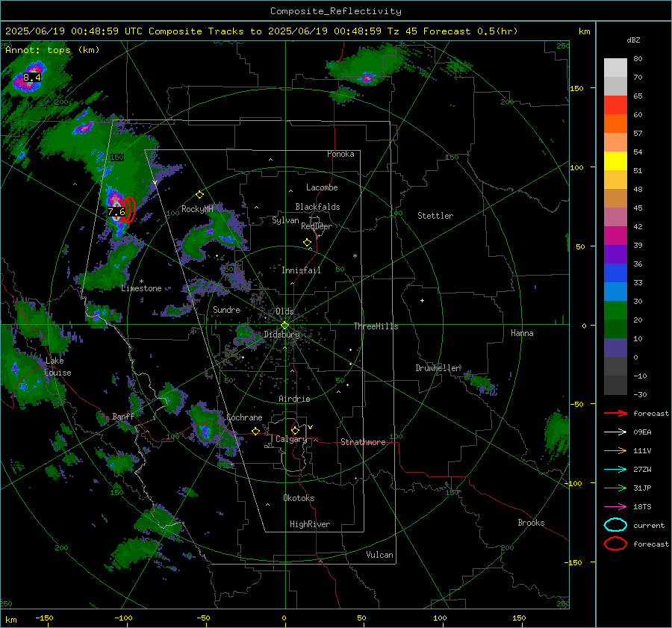The height and width of the screenshot is (628, 672).
Task: Click the '-30' value below the dBZ scale
Action: [x=640, y=395]
